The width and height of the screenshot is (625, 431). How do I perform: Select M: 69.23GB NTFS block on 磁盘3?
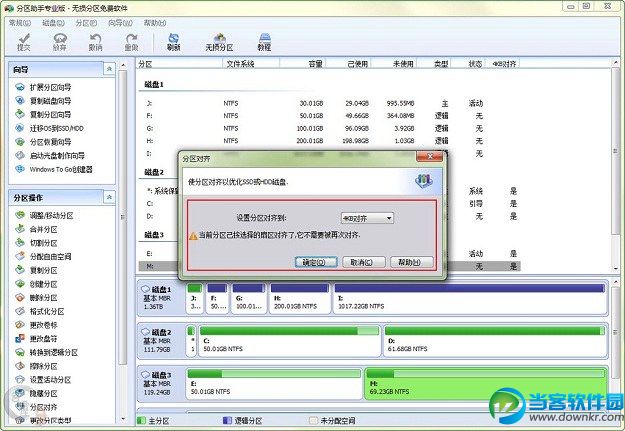[x=485, y=384]
